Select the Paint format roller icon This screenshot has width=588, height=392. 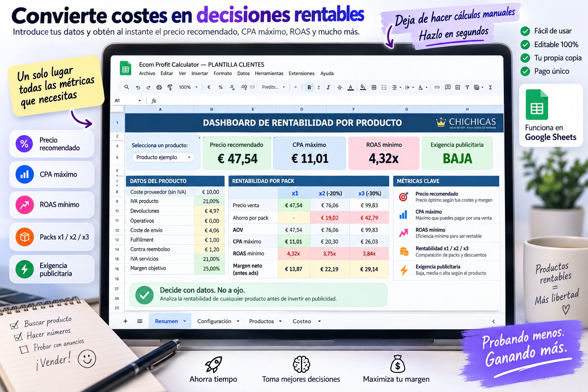[170, 87]
